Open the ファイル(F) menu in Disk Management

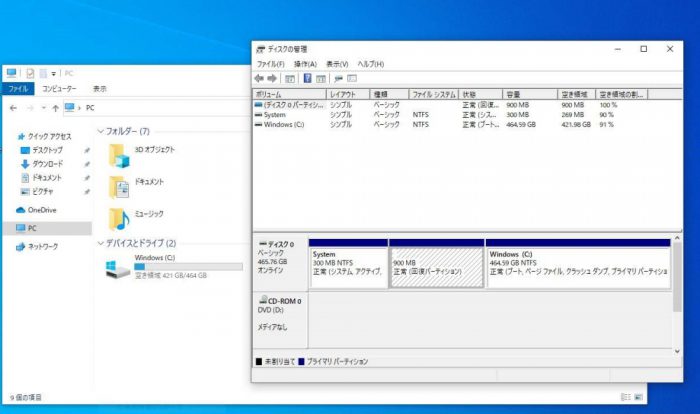pyautogui.click(x=271, y=64)
